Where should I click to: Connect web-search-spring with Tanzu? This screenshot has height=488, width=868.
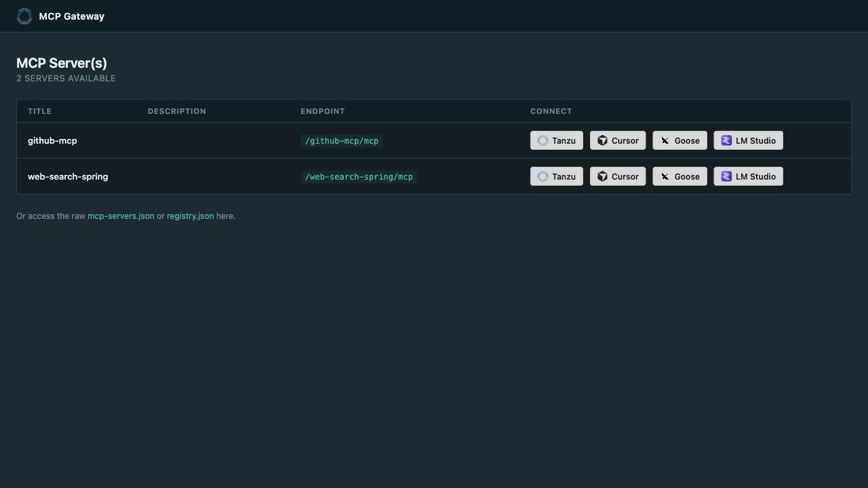coord(557,176)
